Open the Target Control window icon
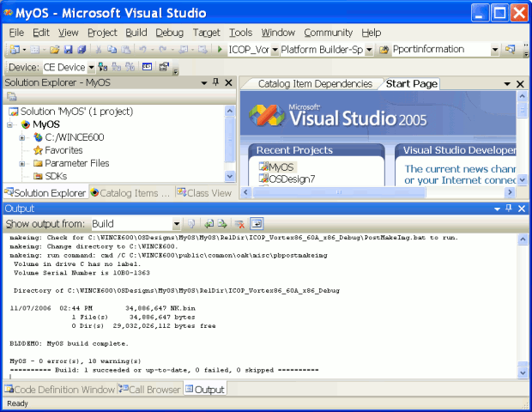 (x=147, y=67)
